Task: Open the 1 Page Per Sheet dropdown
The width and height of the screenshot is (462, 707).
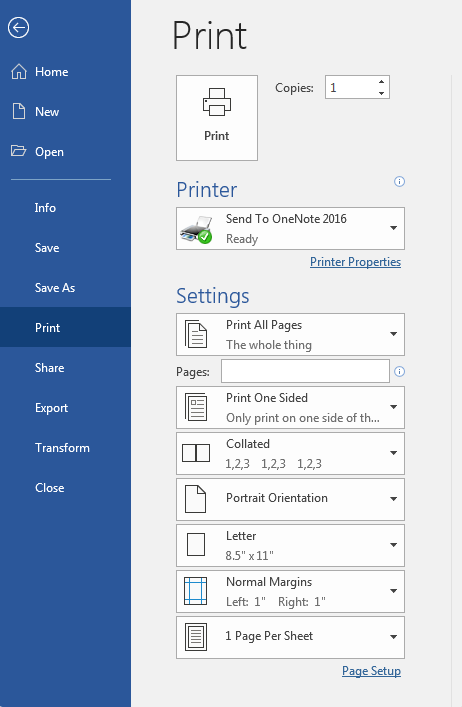Action: (290, 637)
